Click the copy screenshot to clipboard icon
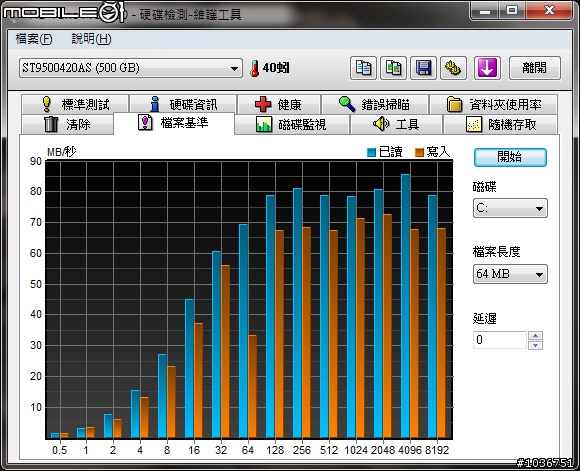This screenshot has width=580, height=471. tap(394, 68)
